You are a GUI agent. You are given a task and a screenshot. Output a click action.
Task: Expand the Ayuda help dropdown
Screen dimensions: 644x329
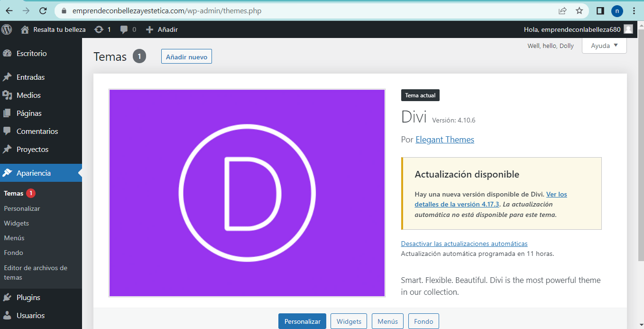(x=604, y=46)
